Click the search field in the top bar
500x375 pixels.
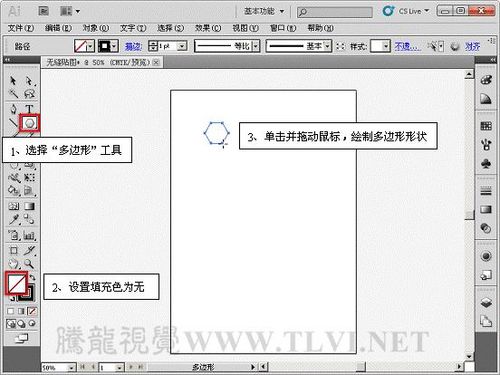point(335,12)
